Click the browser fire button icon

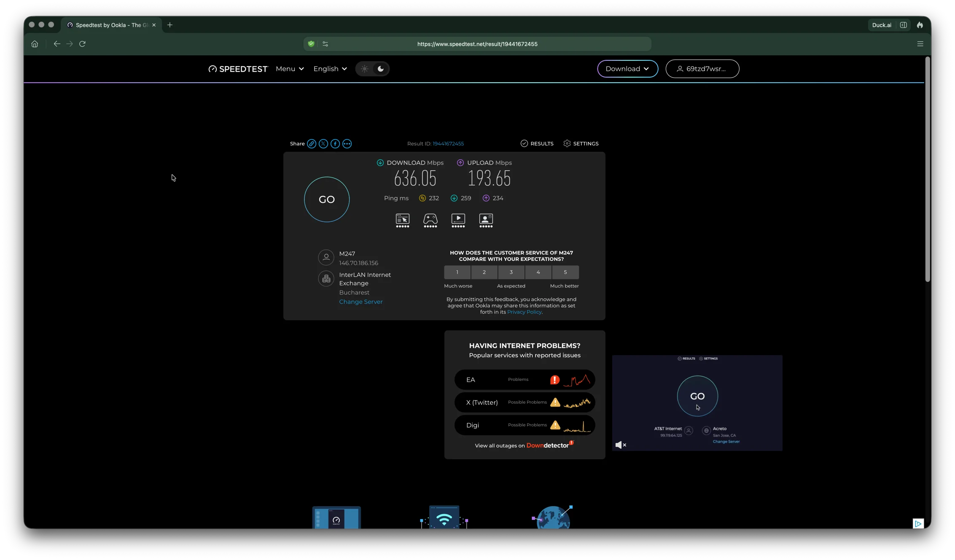tap(920, 25)
